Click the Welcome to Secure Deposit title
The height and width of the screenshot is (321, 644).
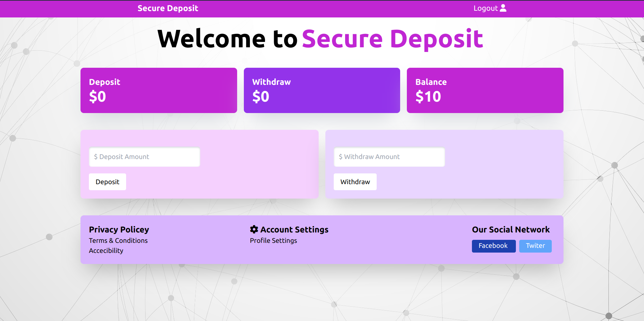tap(320, 39)
